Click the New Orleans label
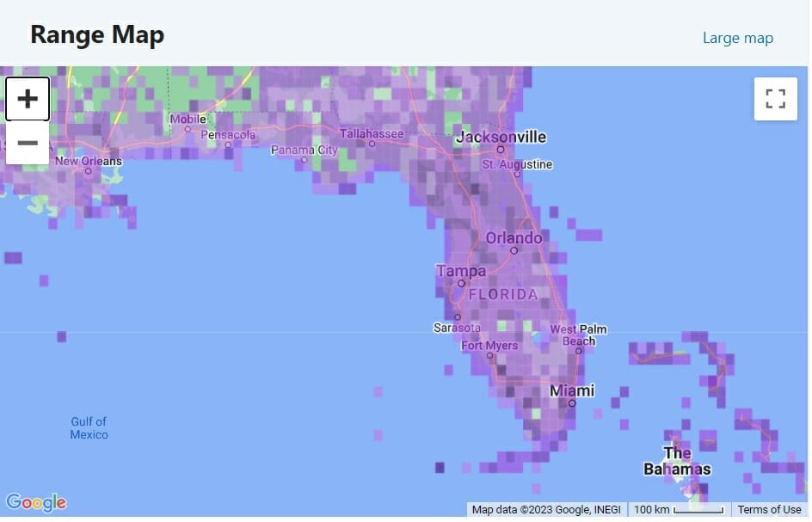 pyautogui.click(x=89, y=162)
